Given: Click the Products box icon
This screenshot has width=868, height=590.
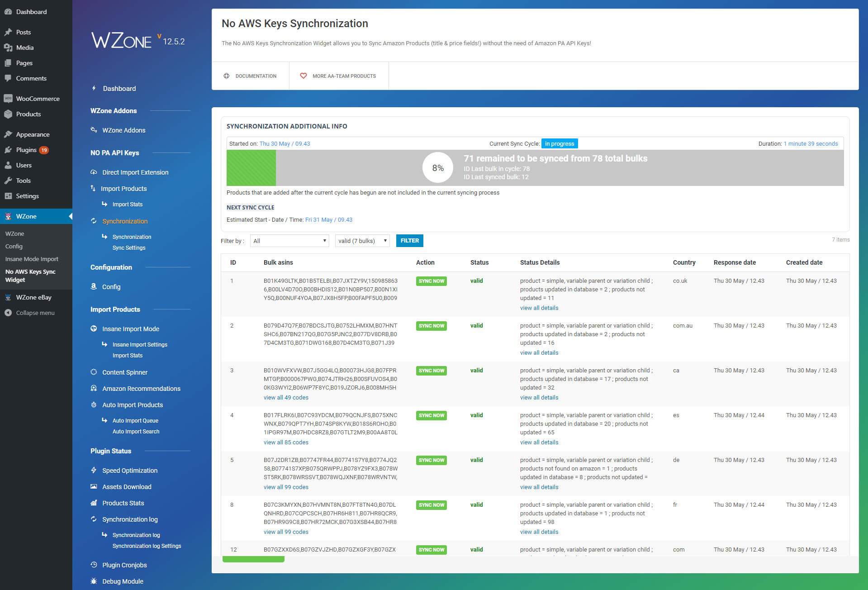Looking at the screenshot, I should coord(8,114).
